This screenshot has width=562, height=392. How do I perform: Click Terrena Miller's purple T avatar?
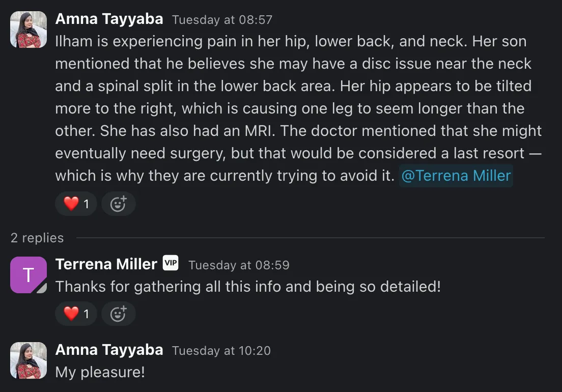pyautogui.click(x=29, y=275)
